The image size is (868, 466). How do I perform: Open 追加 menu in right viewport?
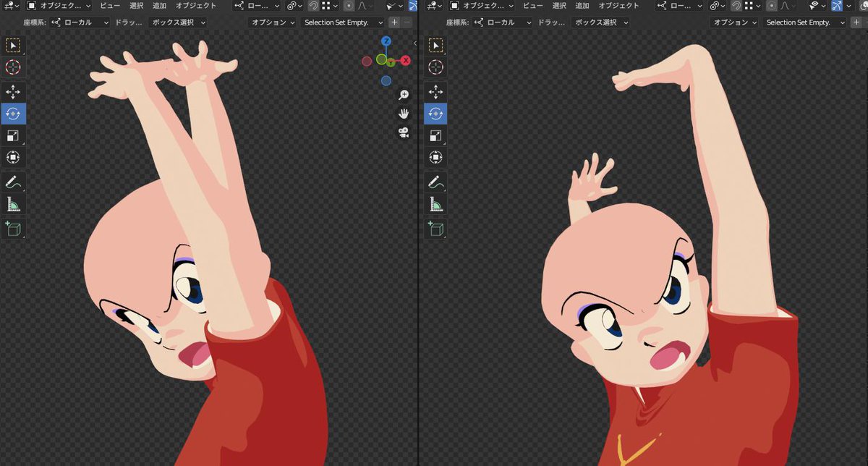pos(582,6)
